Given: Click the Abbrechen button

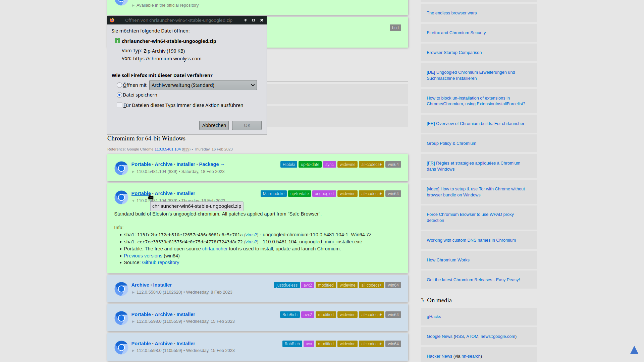Looking at the screenshot, I should coord(214,125).
